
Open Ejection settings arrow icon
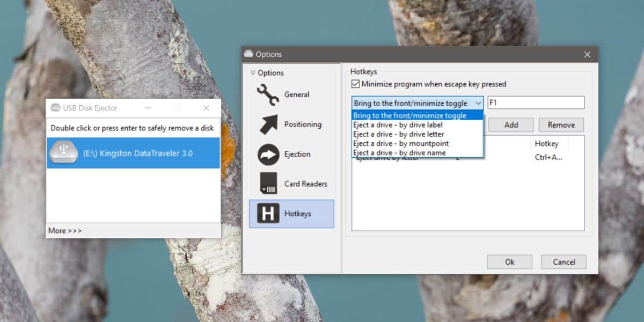coord(268,154)
